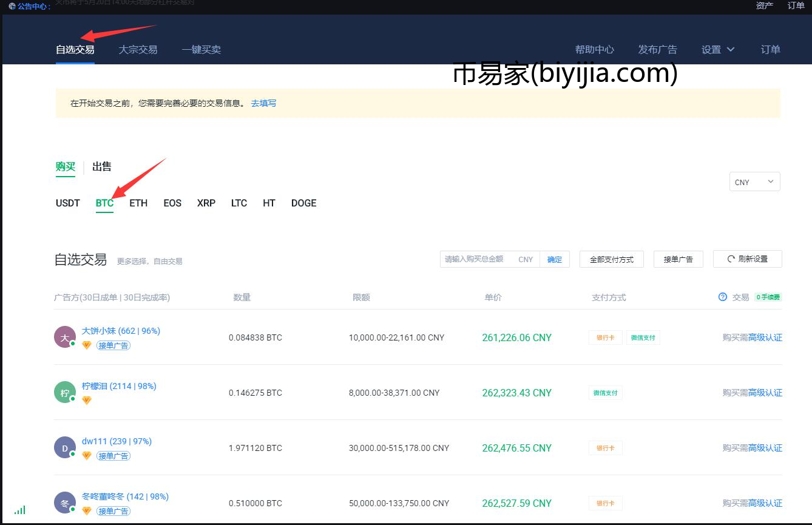Screen dimensions: 812x525
Task: Choose EOS coin tab
Action: tap(172, 203)
